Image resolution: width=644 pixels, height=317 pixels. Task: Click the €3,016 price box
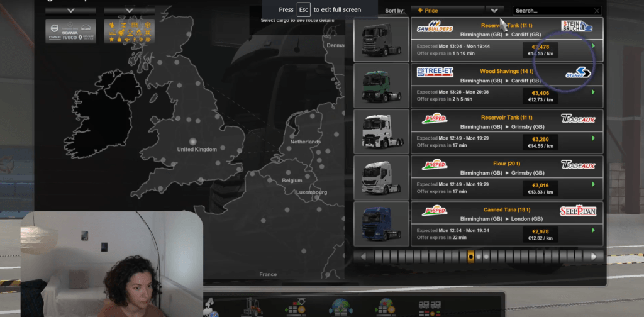point(540,188)
